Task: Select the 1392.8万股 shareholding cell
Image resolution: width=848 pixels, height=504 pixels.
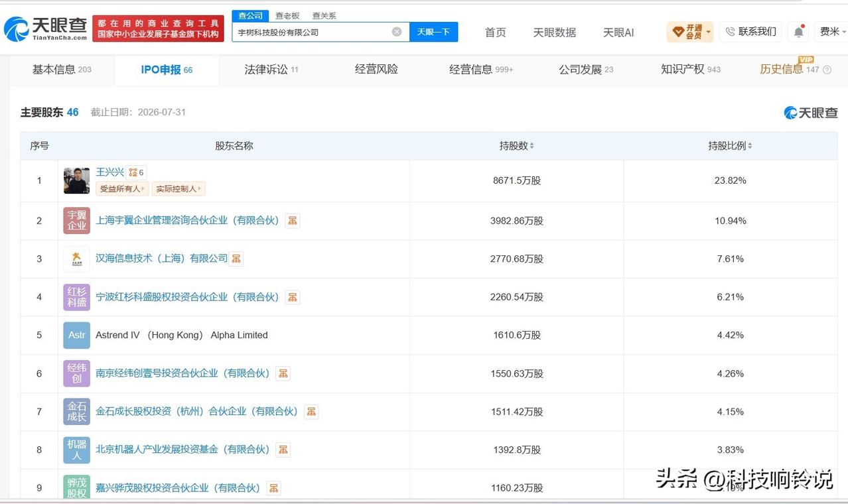Action: point(516,450)
